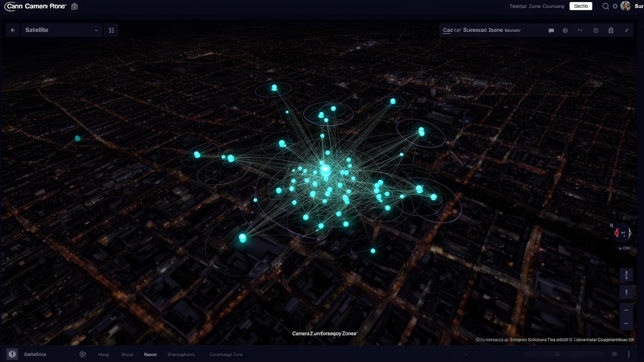Screen dimensions: 644x362
Task: Toggle the circled X control on the zone toolbar
Action: point(596,30)
